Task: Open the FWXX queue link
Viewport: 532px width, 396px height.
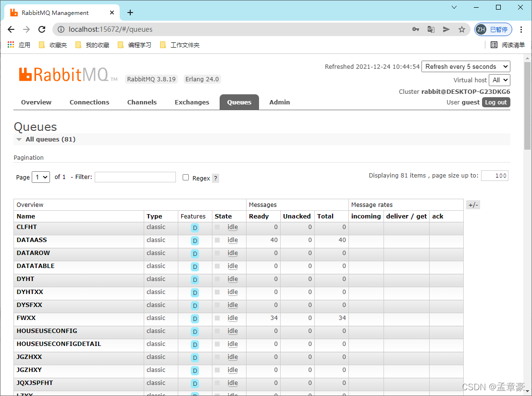Action: point(26,318)
